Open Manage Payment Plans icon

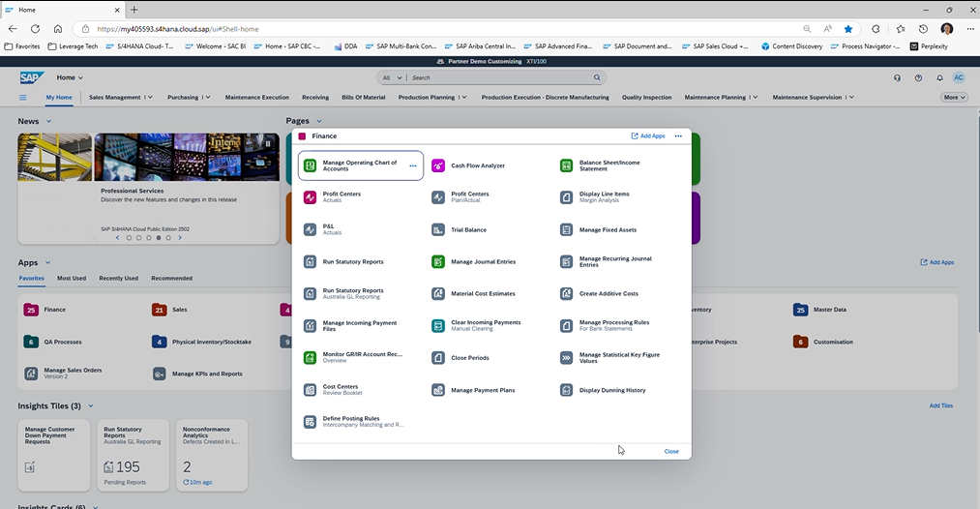pyautogui.click(x=438, y=390)
